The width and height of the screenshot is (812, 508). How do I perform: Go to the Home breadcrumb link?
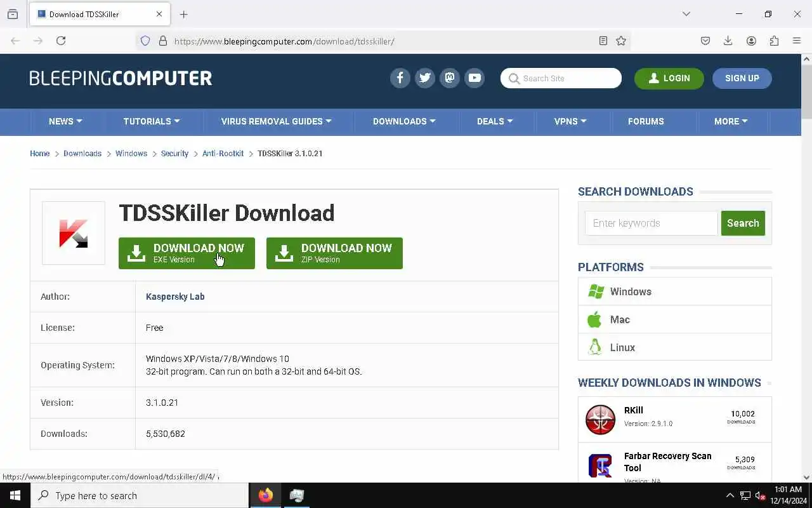pyautogui.click(x=39, y=154)
